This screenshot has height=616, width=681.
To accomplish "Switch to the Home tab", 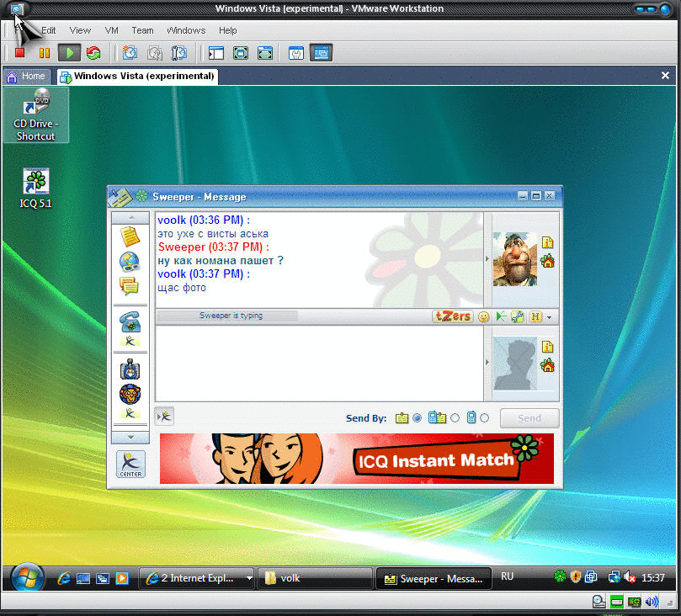I will click(x=26, y=77).
